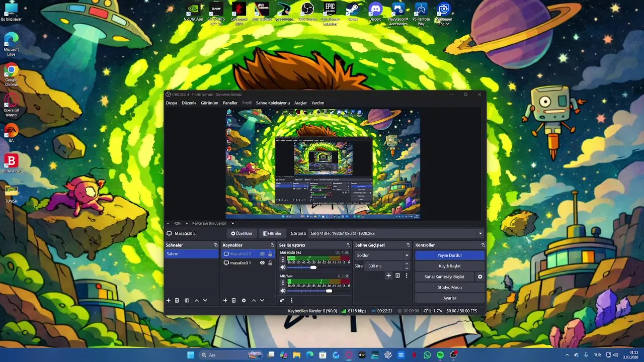
Task: Move source down arrow in Kaynaklar
Action: (x=262, y=300)
